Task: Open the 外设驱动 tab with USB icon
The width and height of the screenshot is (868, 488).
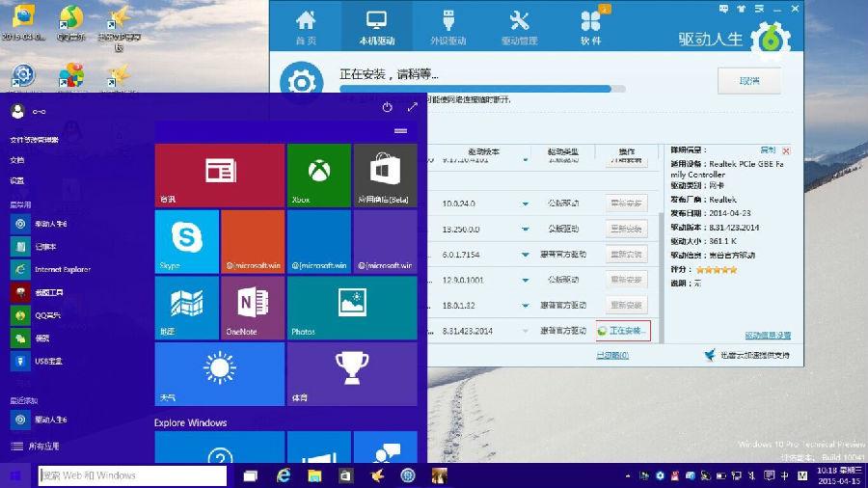Action: [448, 27]
